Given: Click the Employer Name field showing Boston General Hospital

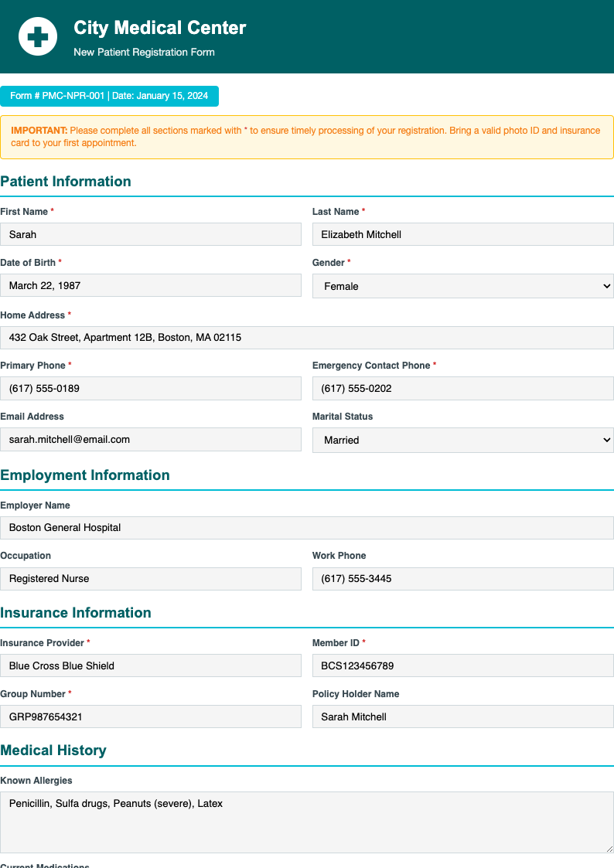Looking at the screenshot, I should (x=307, y=528).
